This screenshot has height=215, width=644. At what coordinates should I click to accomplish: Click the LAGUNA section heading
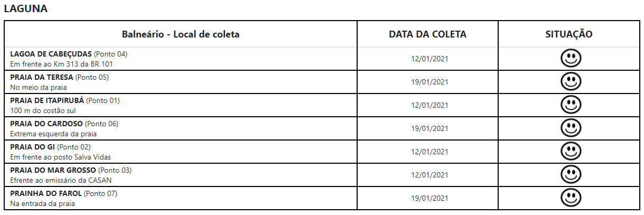[x=25, y=9]
